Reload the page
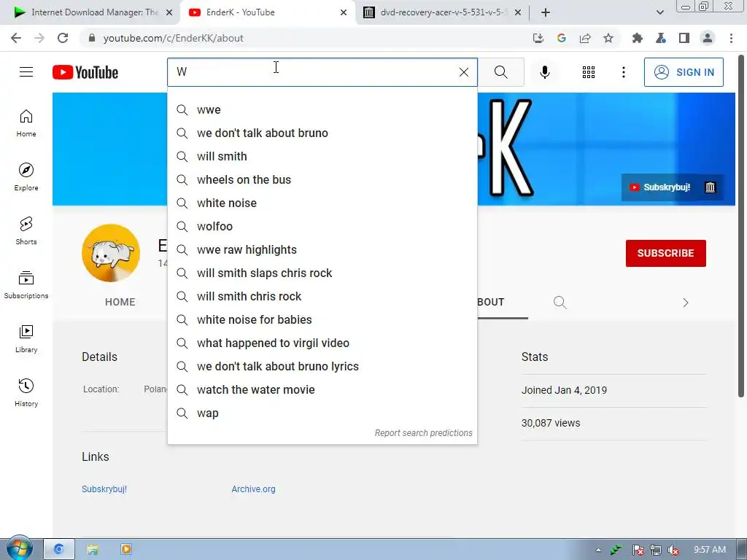This screenshot has height=560, width=747. (x=63, y=38)
